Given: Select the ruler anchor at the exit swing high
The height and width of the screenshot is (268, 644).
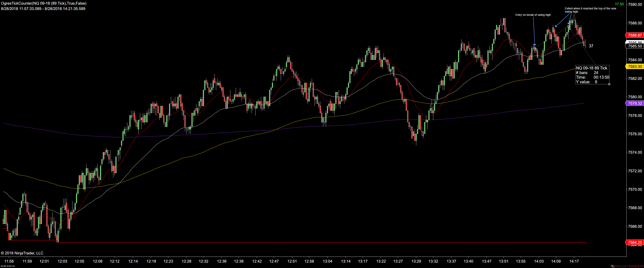Looking at the screenshot, I should click(568, 26).
